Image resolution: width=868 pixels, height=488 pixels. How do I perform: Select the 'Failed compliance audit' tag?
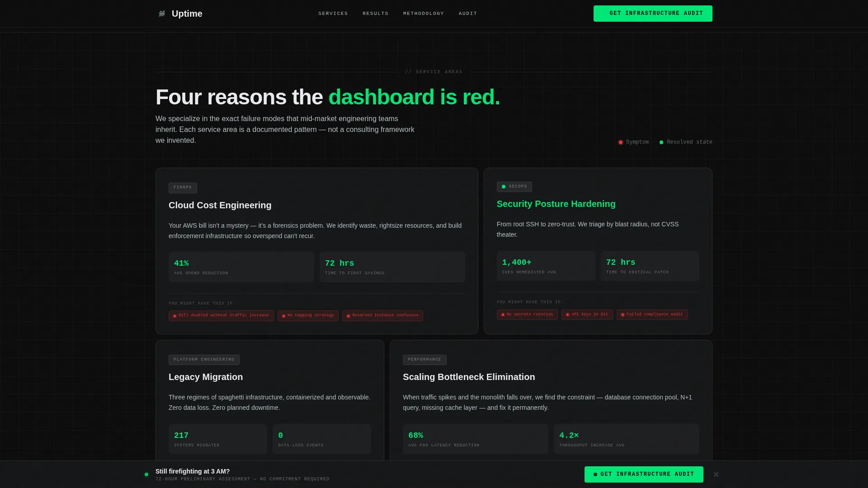tap(652, 314)
